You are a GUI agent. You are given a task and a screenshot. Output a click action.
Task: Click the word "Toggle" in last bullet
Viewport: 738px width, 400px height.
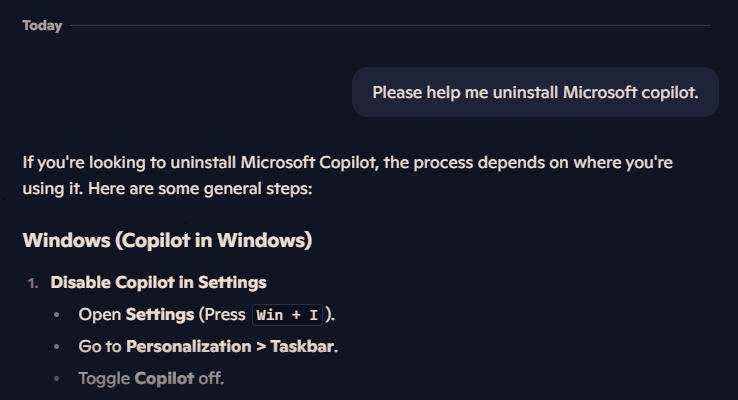104,378
